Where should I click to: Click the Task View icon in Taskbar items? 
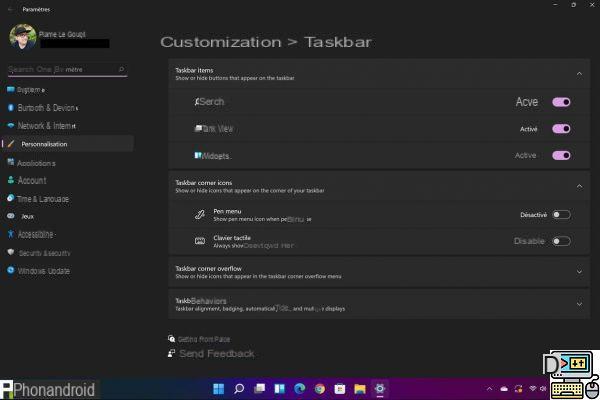(x=198, y=128)
